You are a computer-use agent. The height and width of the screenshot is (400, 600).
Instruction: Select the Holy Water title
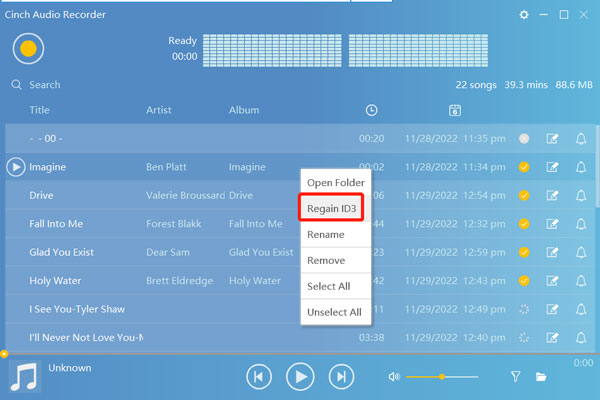coord(55,281)
